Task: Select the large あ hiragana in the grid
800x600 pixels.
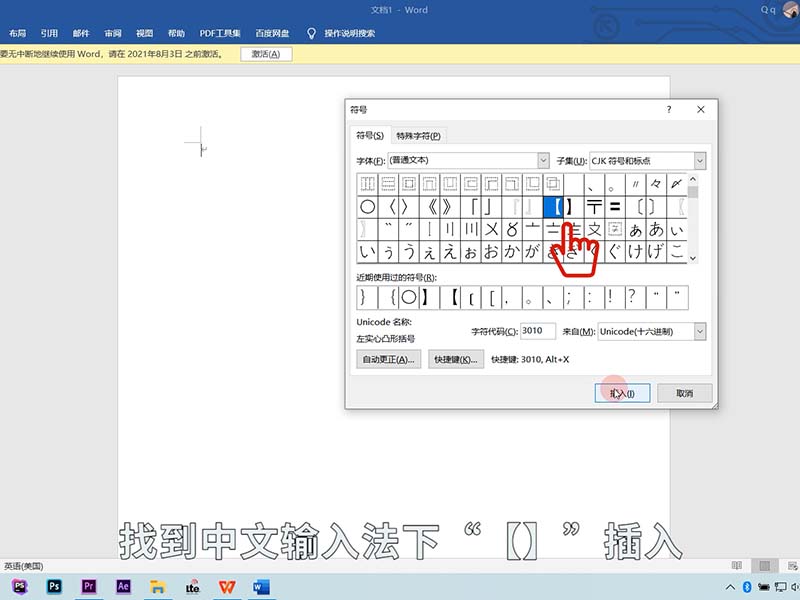Action: (656, 230)
